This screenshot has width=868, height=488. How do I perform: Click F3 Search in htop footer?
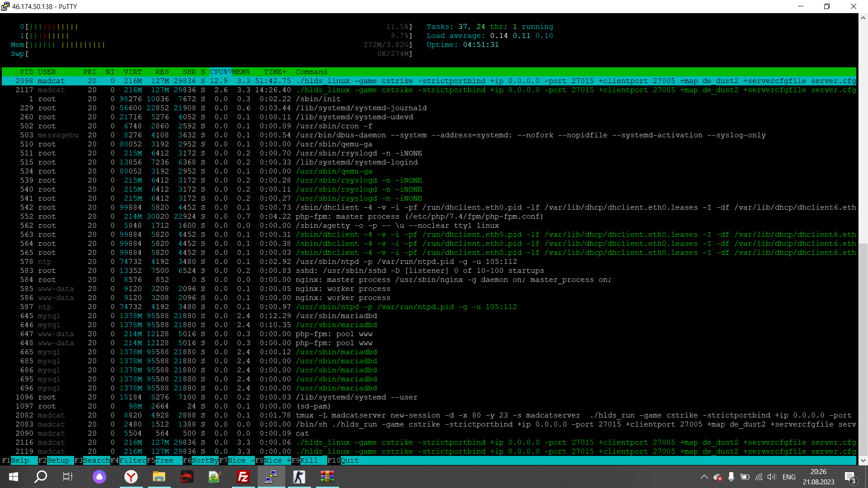92,460
